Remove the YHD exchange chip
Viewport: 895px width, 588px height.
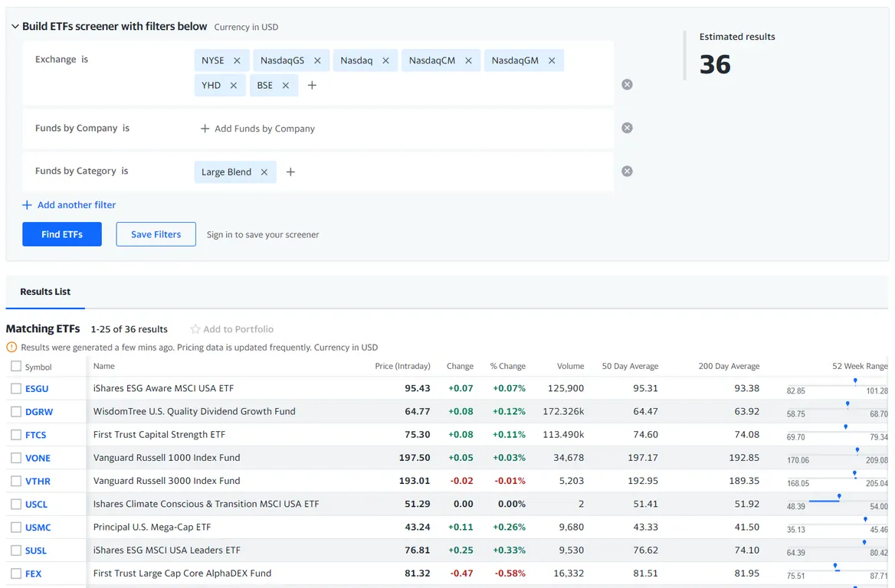point(234,86)
